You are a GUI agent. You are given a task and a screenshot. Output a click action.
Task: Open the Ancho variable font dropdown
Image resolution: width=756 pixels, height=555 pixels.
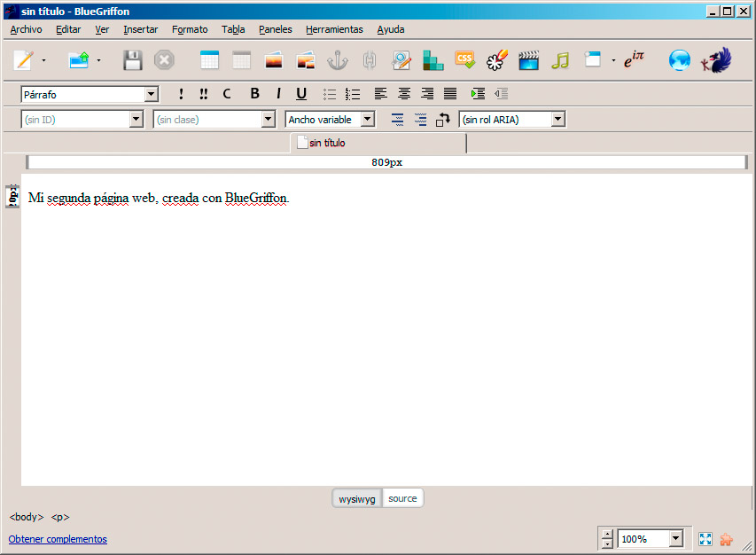[331, 119]
